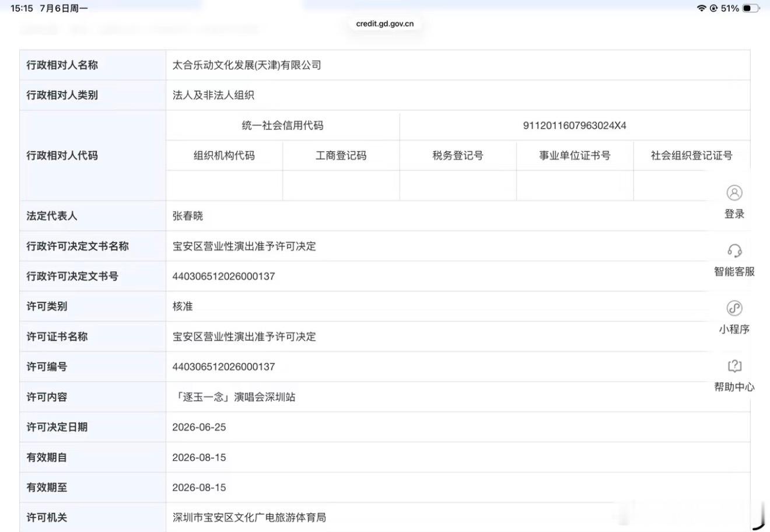
Task: Select the 行政许可决定文书号 label
Action: [x=72, y=276]
